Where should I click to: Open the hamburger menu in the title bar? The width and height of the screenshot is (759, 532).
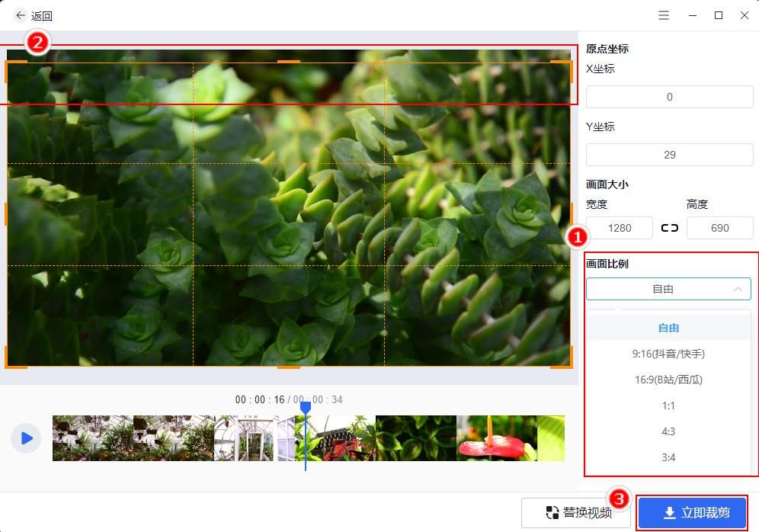coord(663,15)
